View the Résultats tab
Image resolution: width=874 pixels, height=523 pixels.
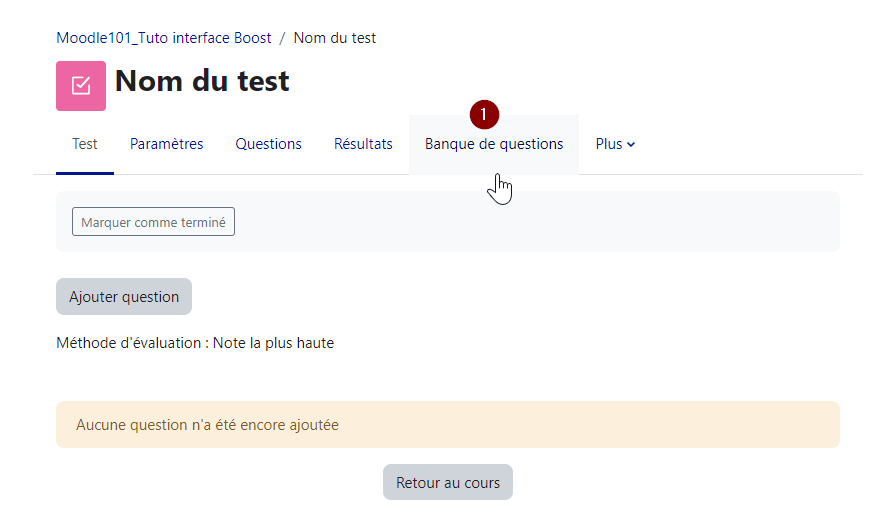pyautogui.click(x=363, y=144)
